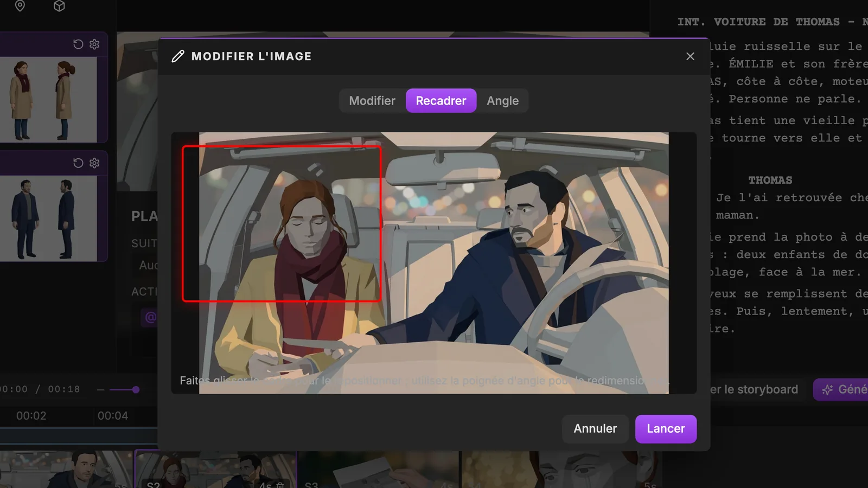Viewport: 868px width, 488px height.
Task: Regenerate the woman character card
Action: pyautogui.click(x=78, y=44)
